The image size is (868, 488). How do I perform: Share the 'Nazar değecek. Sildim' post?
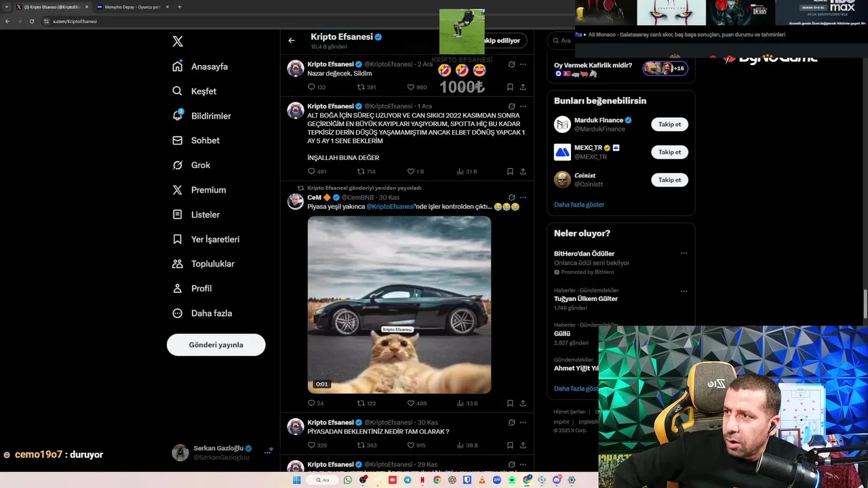(x=523, y=87)
